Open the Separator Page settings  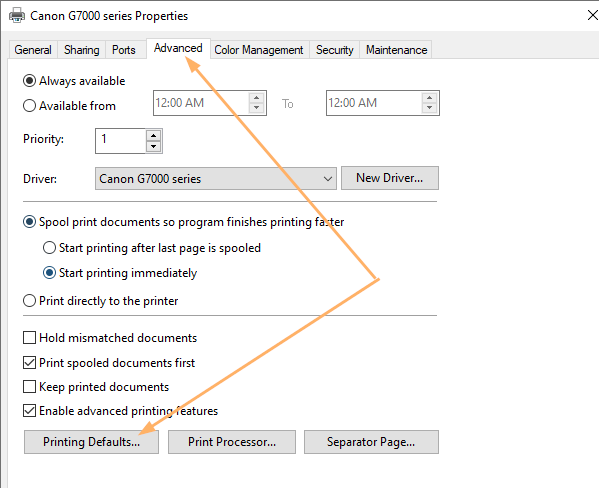click(x=371, y=442)
